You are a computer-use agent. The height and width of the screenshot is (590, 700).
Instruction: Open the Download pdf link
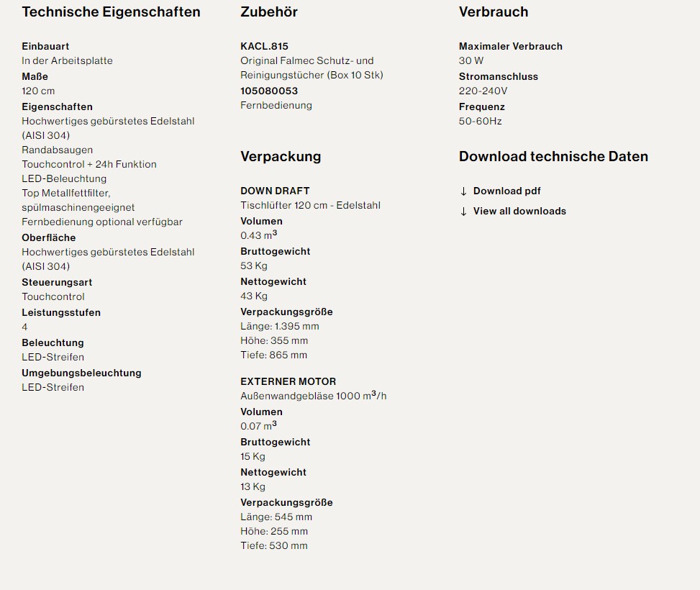[506, 191]
